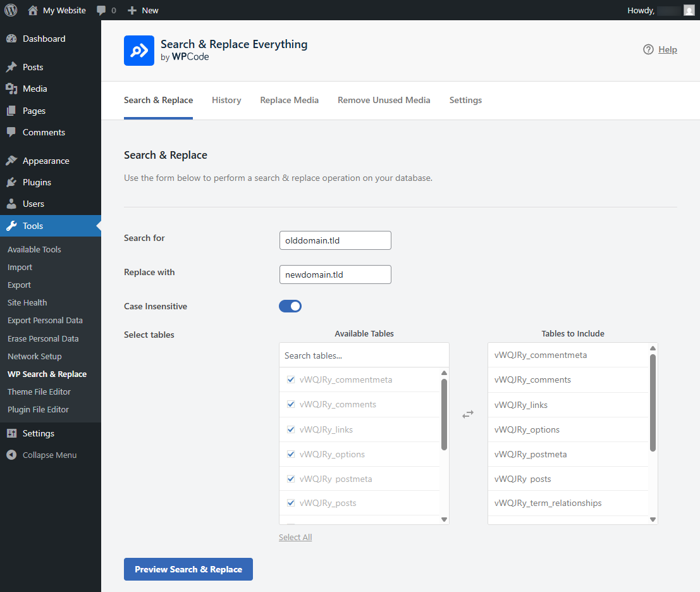The height and width of the screenshot is (592, 700).
Task: Open the comments bubble icon in admin bar
Action: click(102, 10)
